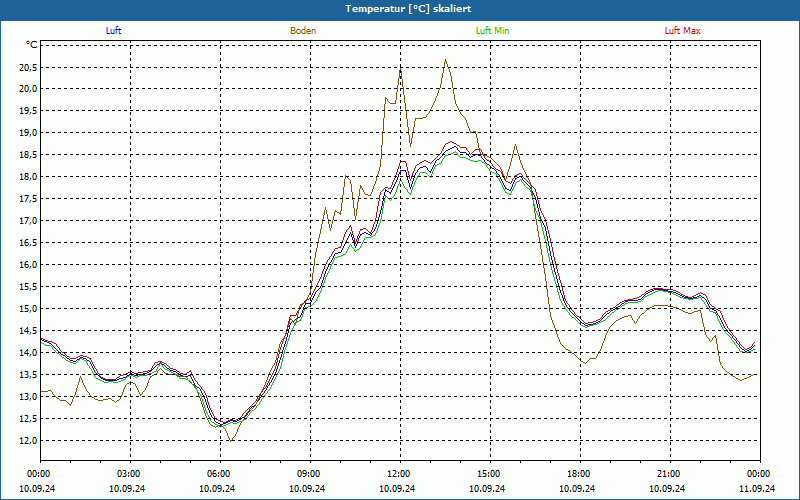The width and height of the screenshot is (800, 500).
Task: Click the 20,0 y-axis value
Action: pos(29,89)
